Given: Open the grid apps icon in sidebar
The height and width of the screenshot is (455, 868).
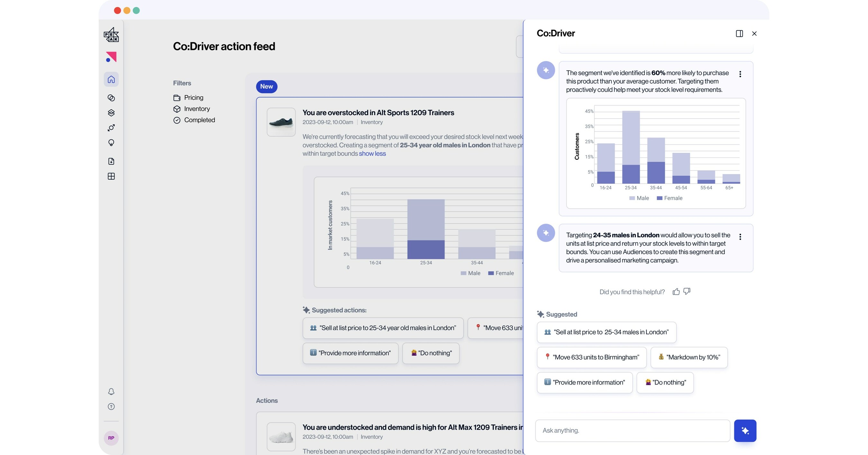Looking at the screenshot, I should click(x=111, y=176).
